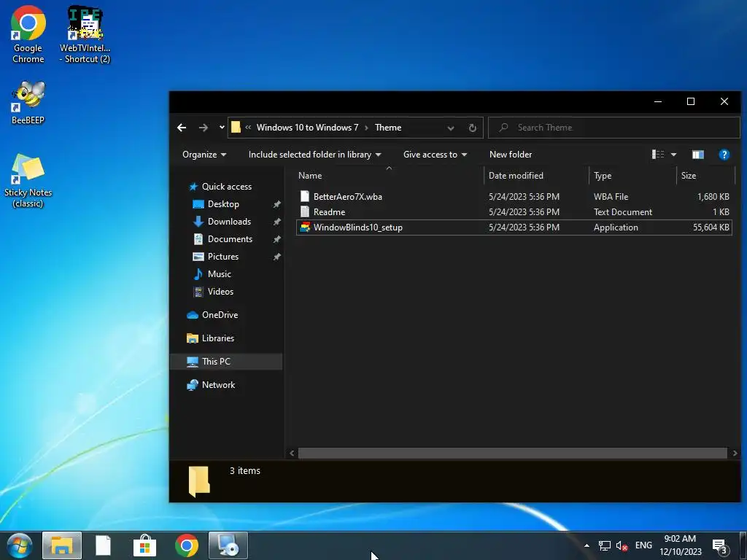This screenshot has width=747, height=560.
Task: Click the muted volume tray icon
Action: tap(622, 545)
